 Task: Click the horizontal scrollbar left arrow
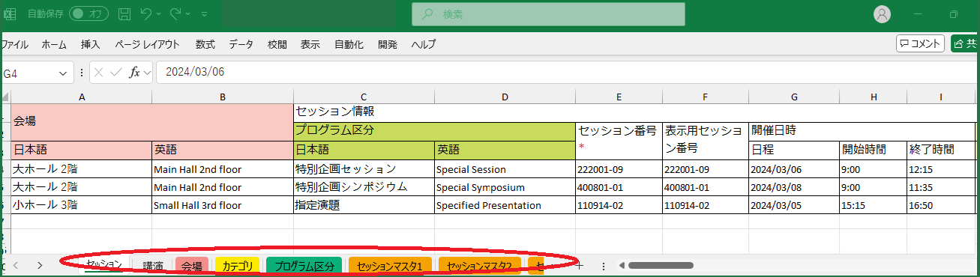(622, 265)
